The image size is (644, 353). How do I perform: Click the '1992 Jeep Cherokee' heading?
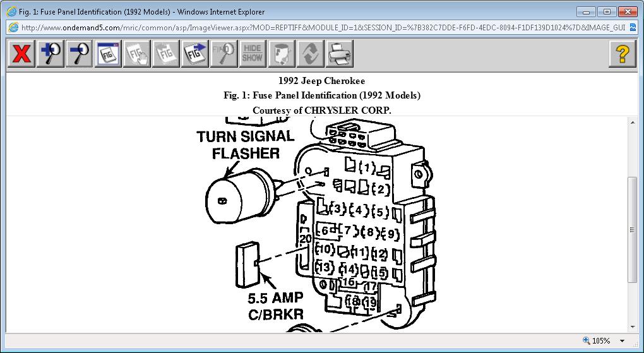(x=321, y=81)
